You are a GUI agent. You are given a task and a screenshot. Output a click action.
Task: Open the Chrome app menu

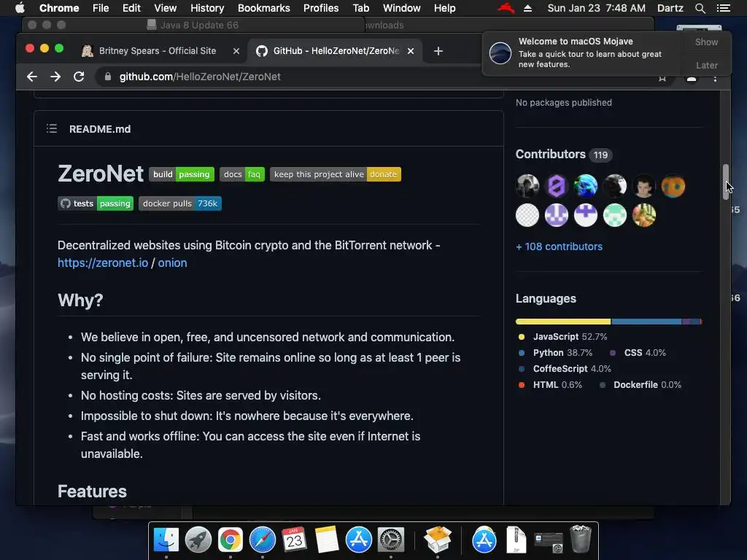(59, 8)
